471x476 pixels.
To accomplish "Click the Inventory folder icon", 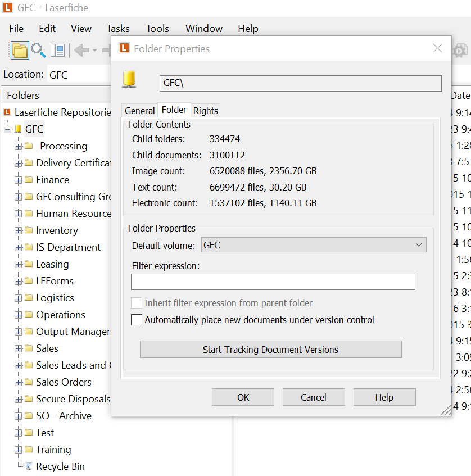I will coord(29,230).
